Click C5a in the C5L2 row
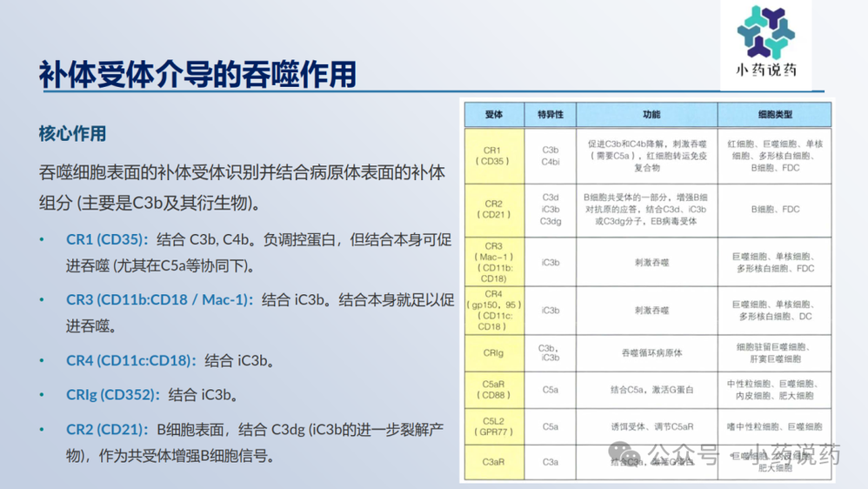Image resolution: width=868 pixels, height=489 pixels. (551, 426)
